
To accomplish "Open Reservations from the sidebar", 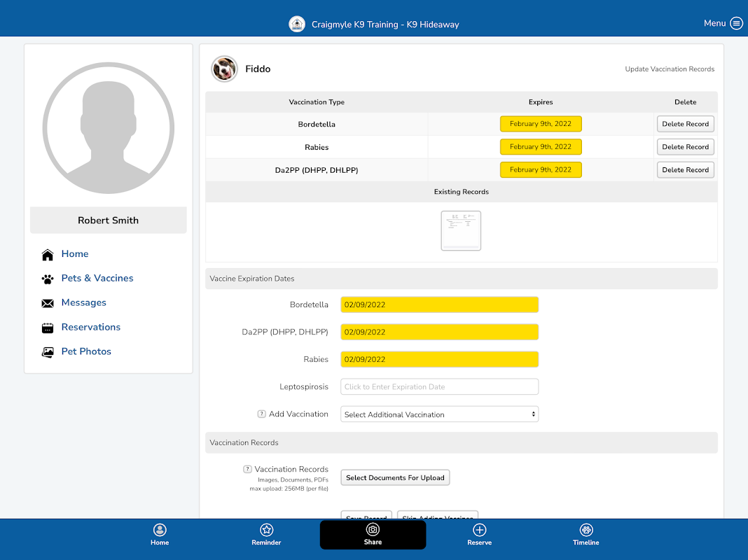I will point(91,327).
